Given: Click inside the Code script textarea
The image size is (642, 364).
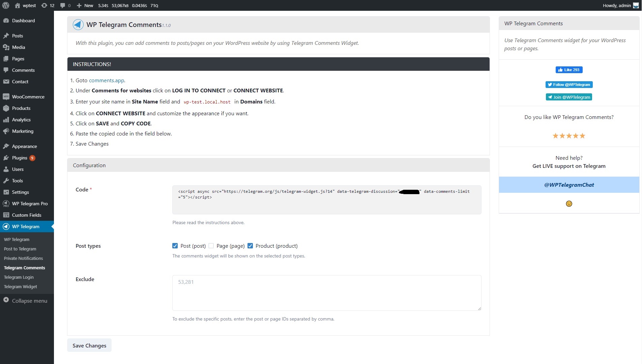Looking at the screenshot, I should (x=326, y=200).
